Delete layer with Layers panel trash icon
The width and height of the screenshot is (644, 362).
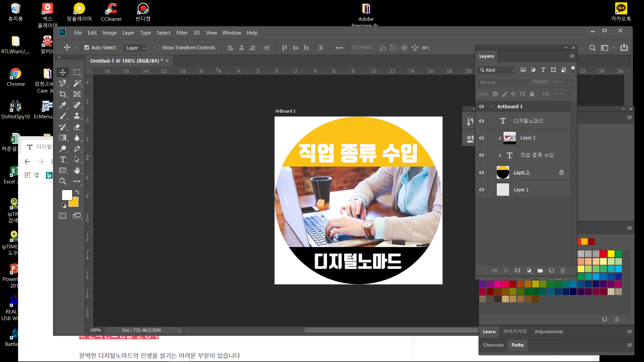coord(563,270)
